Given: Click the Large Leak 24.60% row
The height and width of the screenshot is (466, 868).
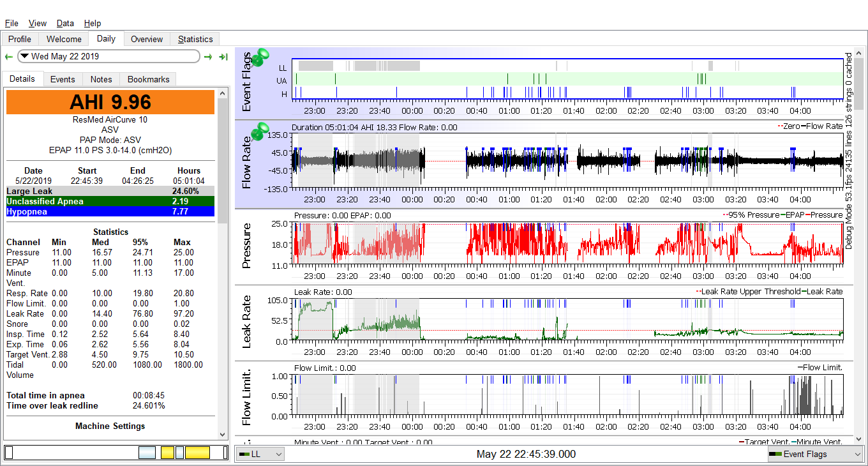Looking at the screenshot, I should pyautogui.click(x=110, y=191).
